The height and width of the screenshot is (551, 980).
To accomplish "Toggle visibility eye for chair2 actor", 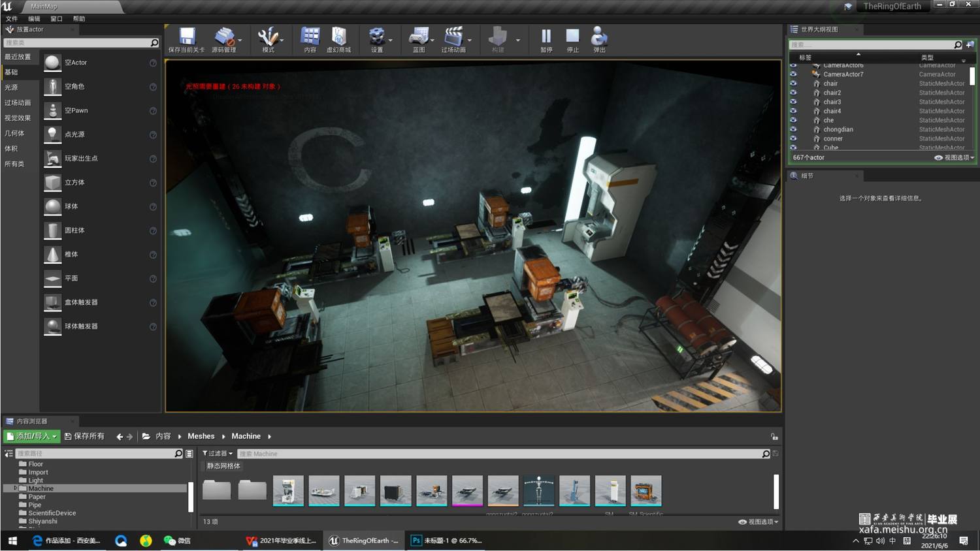I will pos(793,93).
